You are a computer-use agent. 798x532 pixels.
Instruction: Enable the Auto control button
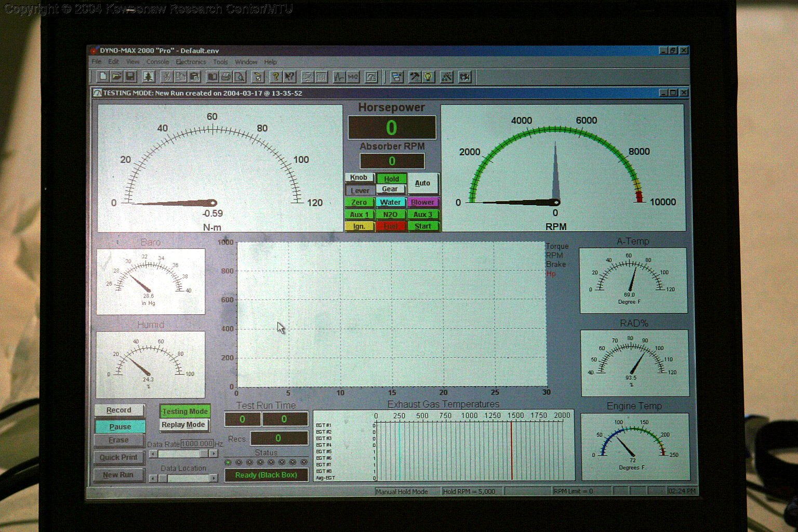[x=422, y=183]
